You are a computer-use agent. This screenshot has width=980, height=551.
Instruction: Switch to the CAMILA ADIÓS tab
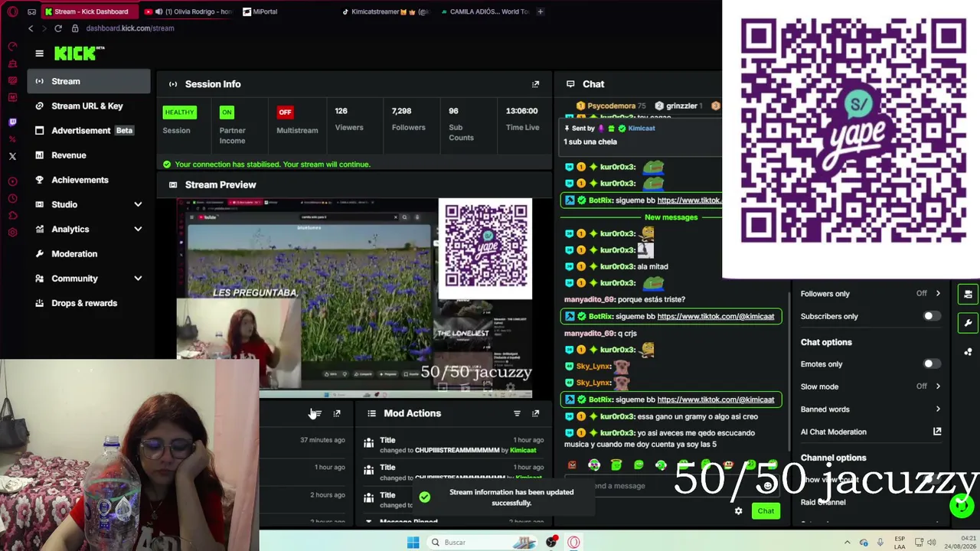coord(485,11)
